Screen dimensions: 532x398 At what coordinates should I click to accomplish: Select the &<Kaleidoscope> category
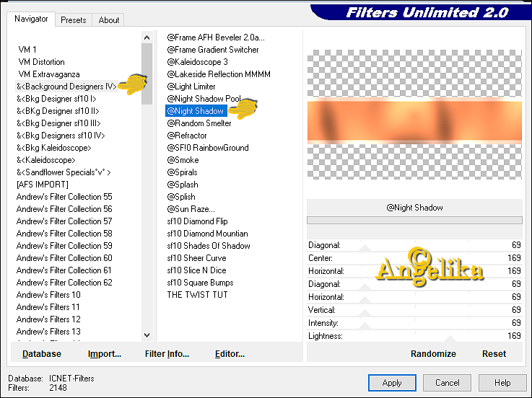pyautogui.click(x=45, y=159)
